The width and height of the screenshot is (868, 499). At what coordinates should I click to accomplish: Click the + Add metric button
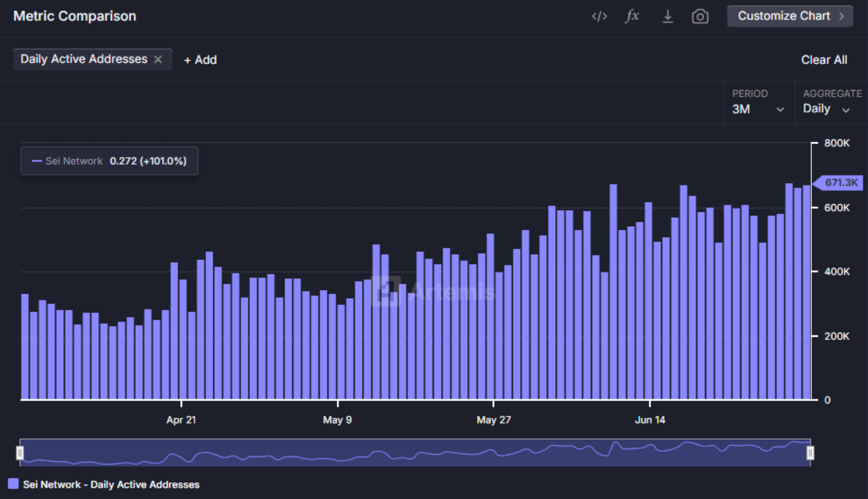tap(200, 60)
